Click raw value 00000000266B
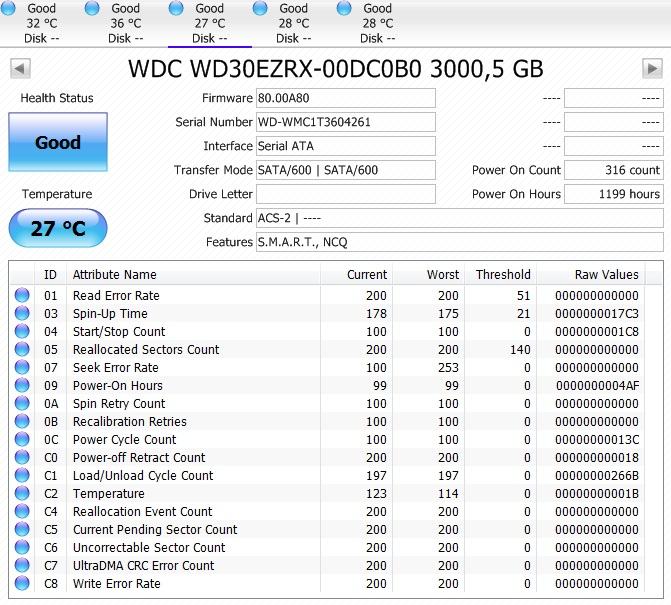 point(597,475)
